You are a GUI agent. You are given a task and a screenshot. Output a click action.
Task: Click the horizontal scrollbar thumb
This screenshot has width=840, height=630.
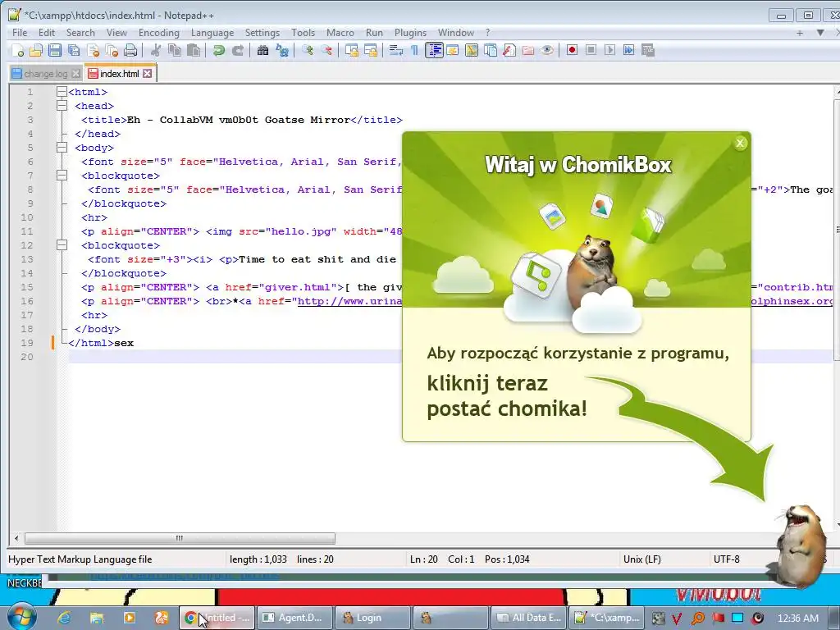[180, 538]
